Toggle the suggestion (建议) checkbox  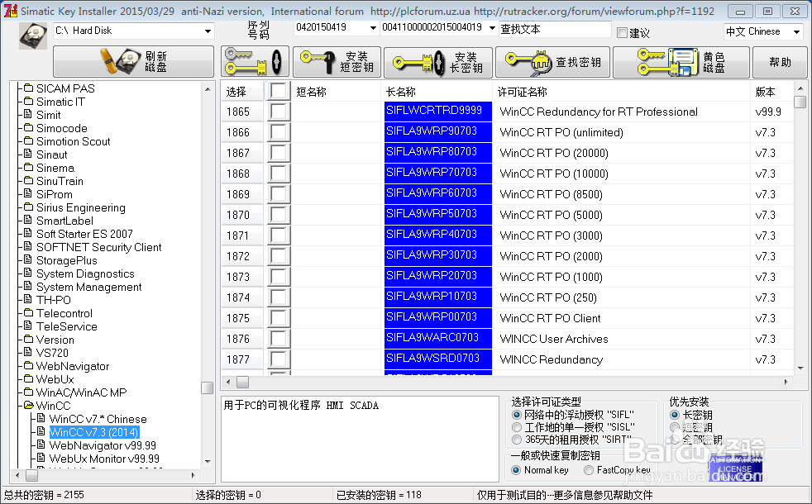[x=623, y=32]
